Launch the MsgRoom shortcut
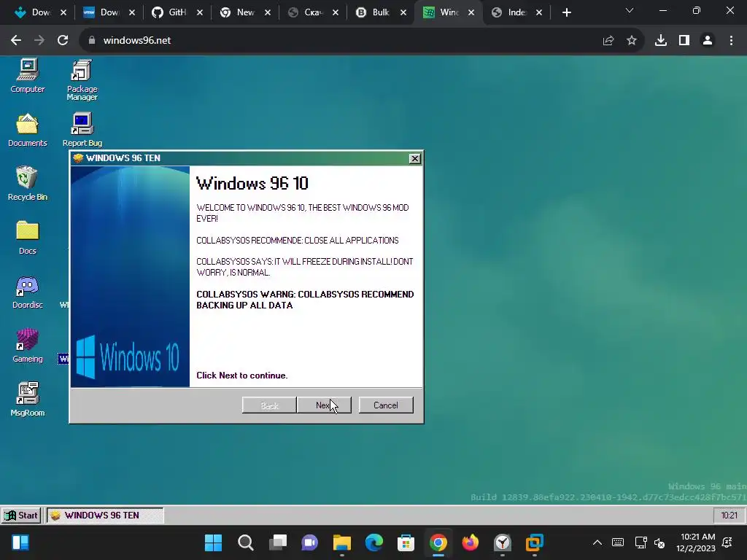 tap(27, 400)
